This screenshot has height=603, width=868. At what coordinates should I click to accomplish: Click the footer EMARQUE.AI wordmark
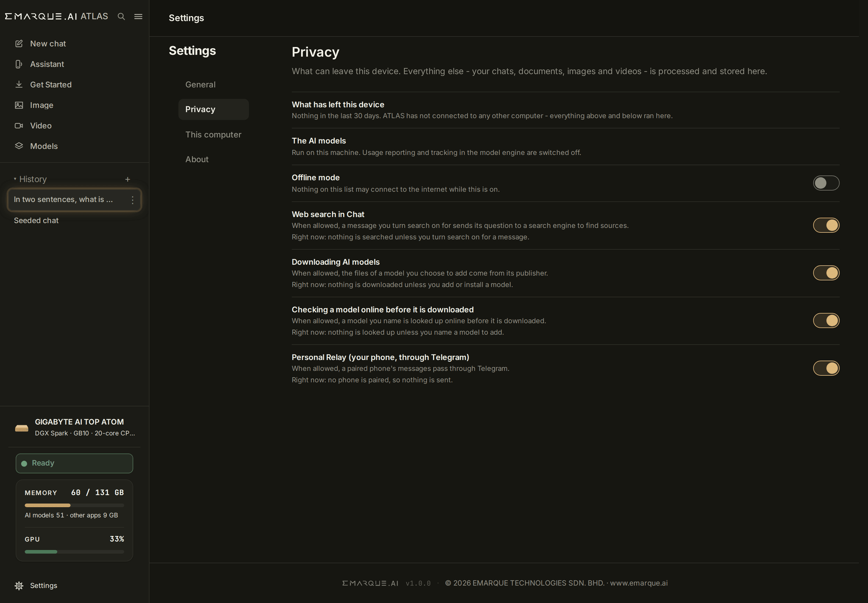pos(370,583)
